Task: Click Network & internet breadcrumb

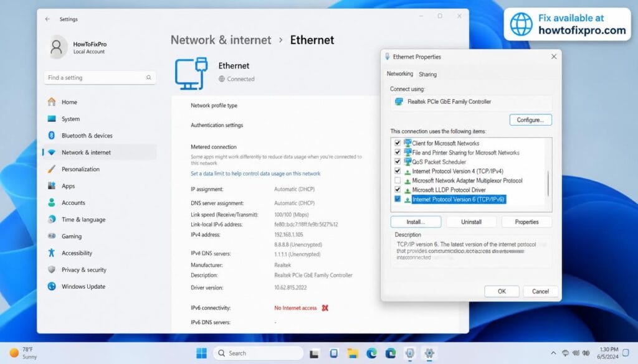Action: (221, 40)
